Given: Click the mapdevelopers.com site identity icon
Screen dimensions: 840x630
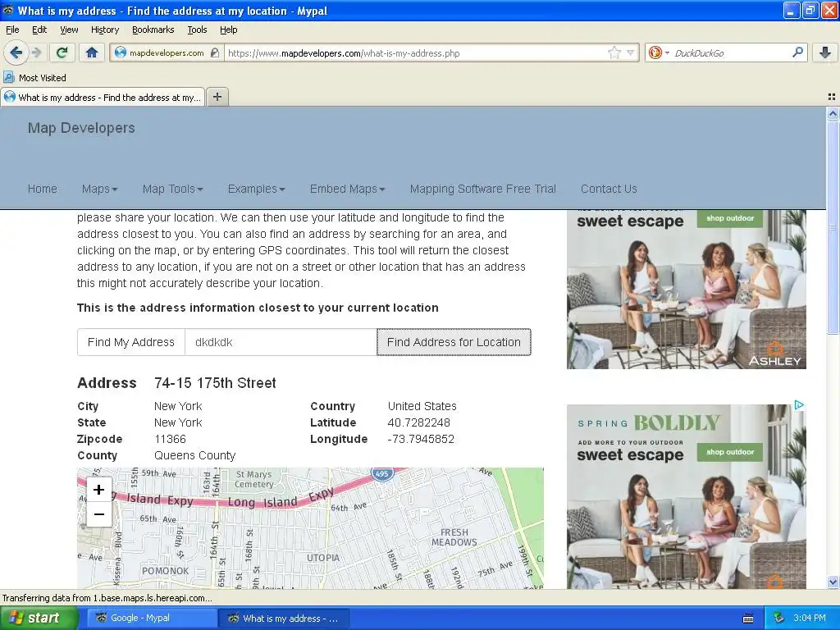Looking at the screenshot, I should coord(121,52).
